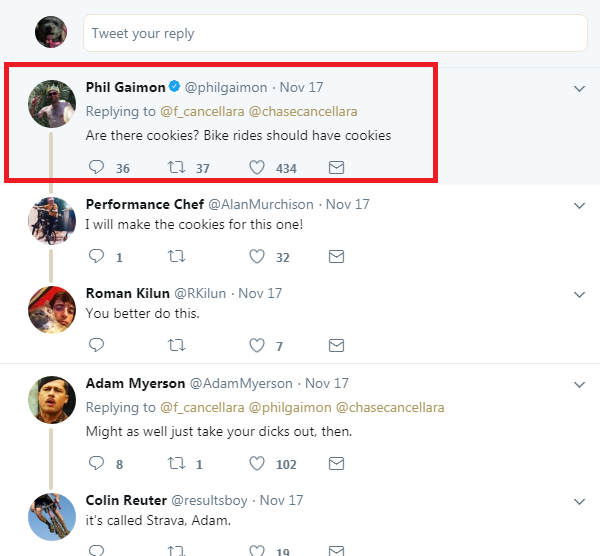Direct message icon on Adam Myerson's tweet
The height and width of the screenshot is (556, 600).
(x=337, y=464)
